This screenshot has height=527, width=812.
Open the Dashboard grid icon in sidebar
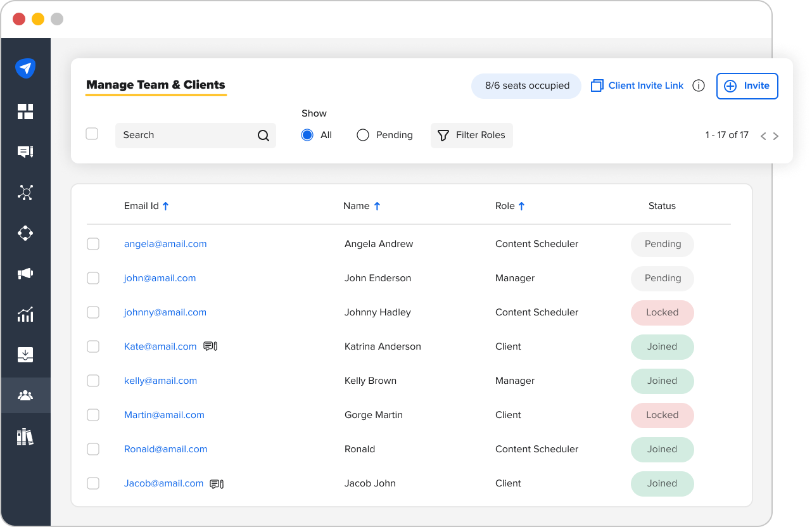point(25,111)
